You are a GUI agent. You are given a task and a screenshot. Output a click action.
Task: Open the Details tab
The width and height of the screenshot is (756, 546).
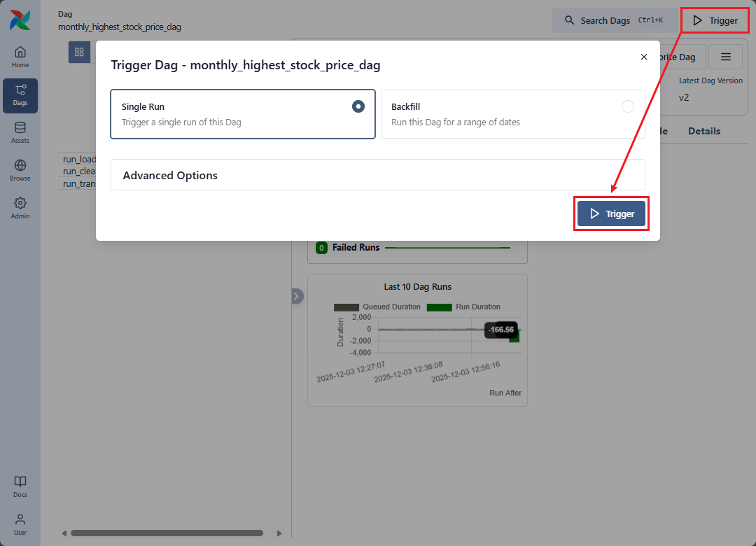coord(704,131)
